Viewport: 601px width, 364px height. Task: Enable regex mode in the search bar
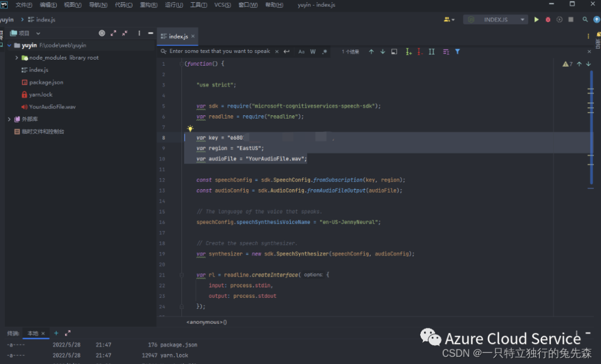324,51
